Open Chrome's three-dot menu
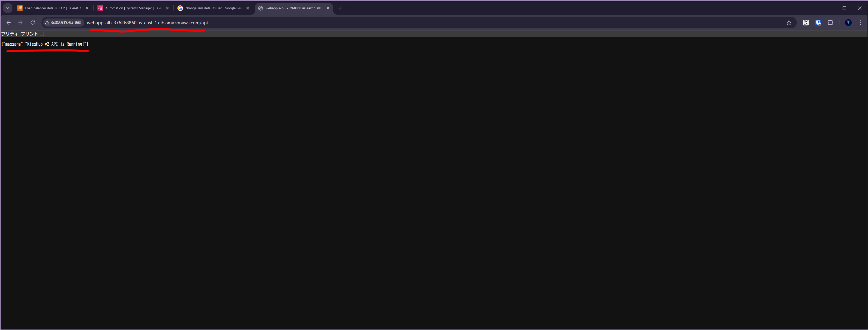This screenshot has height=330, width=868. [x=860, y=23]
